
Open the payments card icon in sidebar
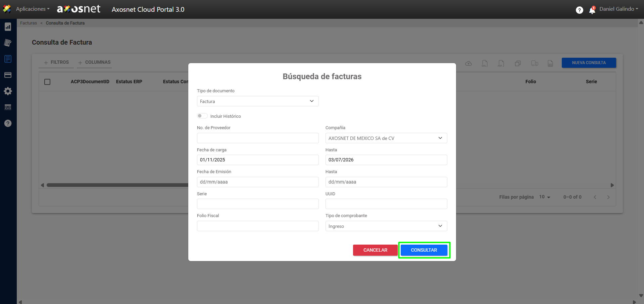8,75
